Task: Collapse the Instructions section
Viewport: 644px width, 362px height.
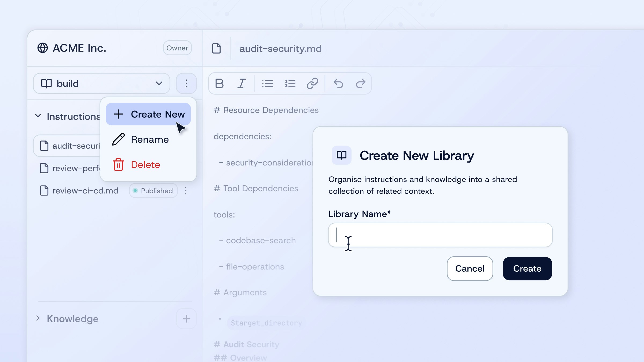Action: 38,116
